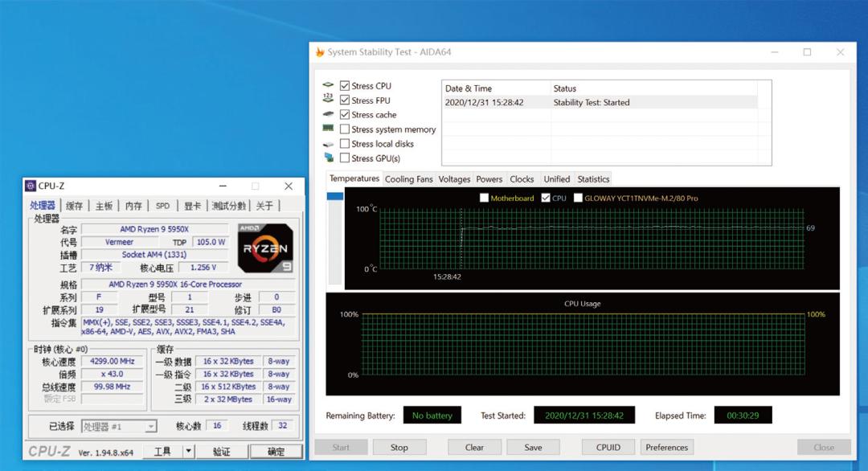Click the Stress GPU monitor icon
Viewport: 868px width, 471px height.
[328, 158]
